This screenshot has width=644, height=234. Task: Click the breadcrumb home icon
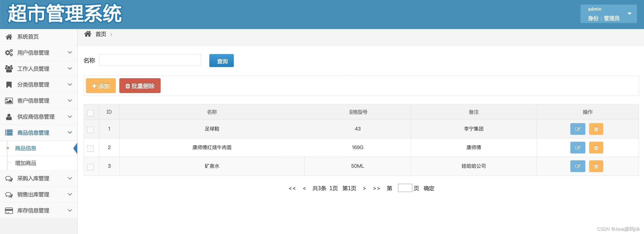pyautogui.click(x=88, y=34)
